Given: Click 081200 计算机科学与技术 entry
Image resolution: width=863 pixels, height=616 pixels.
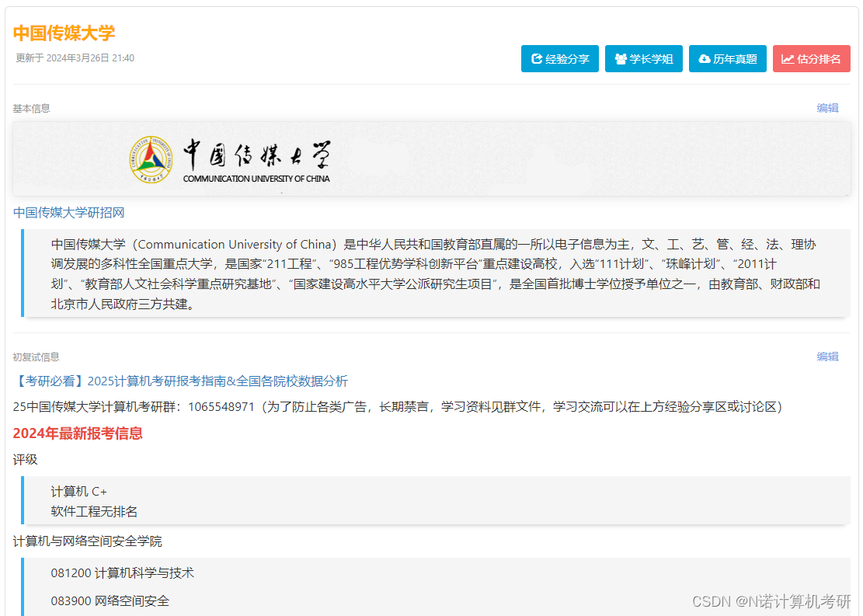Looking at the screenshot, I should pos(122,573).
